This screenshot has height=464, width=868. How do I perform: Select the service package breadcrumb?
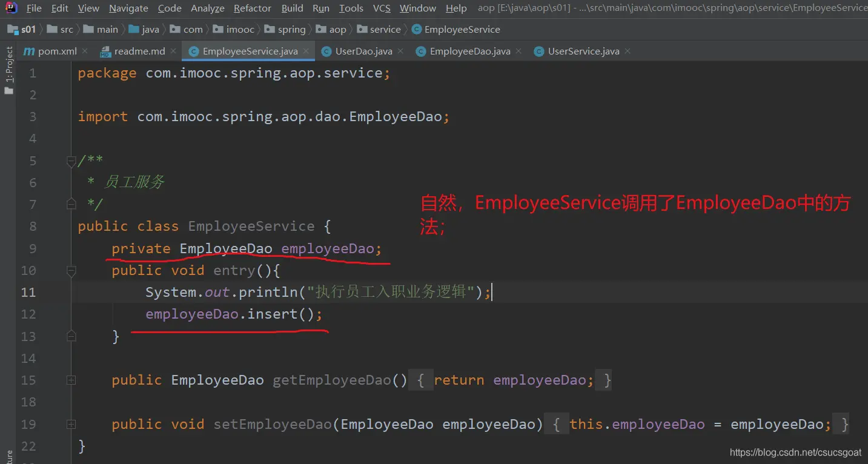[x=379, y=29]
